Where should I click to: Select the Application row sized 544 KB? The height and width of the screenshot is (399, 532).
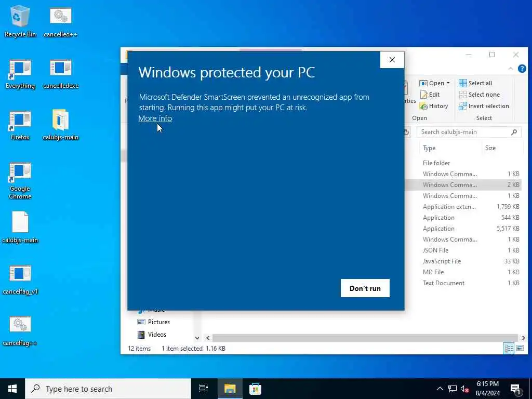click(463, 218)
